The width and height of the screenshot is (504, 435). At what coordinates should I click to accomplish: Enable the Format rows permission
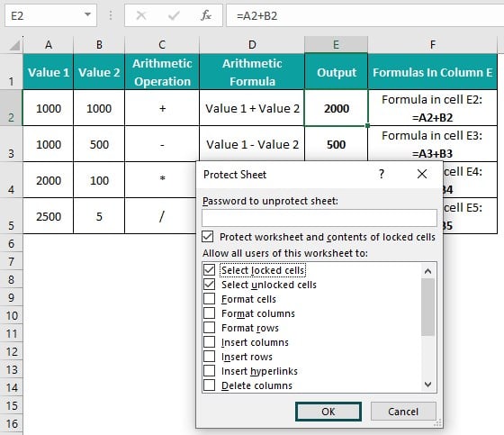pos(209,328)
